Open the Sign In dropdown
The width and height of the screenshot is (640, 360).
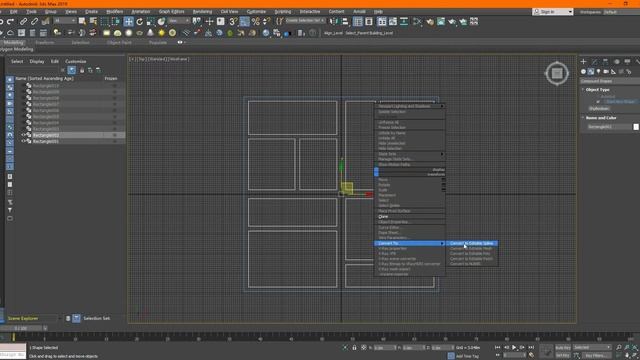553,12
